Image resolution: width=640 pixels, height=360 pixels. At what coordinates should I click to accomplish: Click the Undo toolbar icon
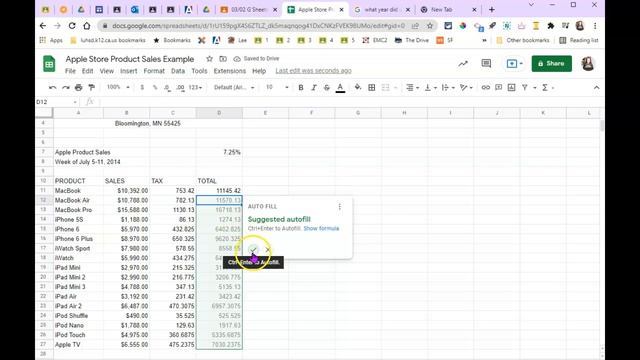pos(52,87)
